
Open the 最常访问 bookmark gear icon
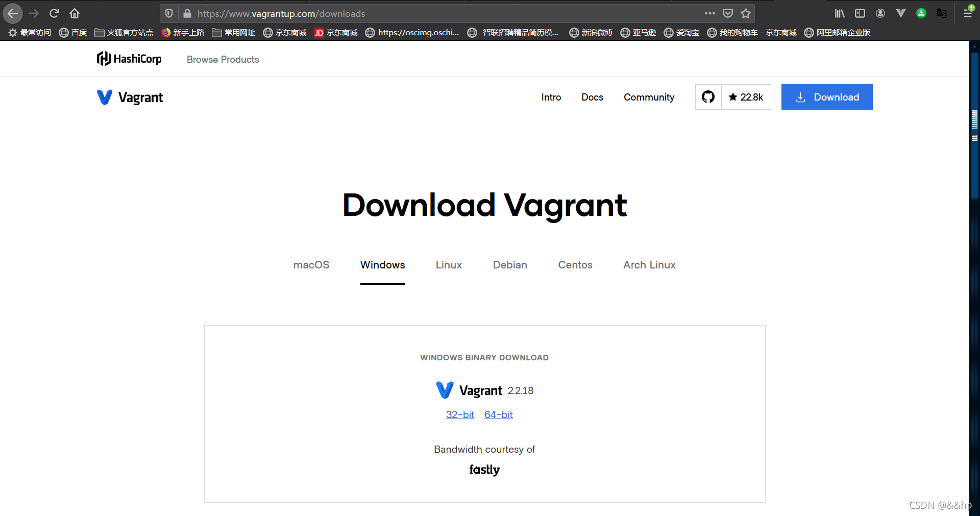click(13, 33)
